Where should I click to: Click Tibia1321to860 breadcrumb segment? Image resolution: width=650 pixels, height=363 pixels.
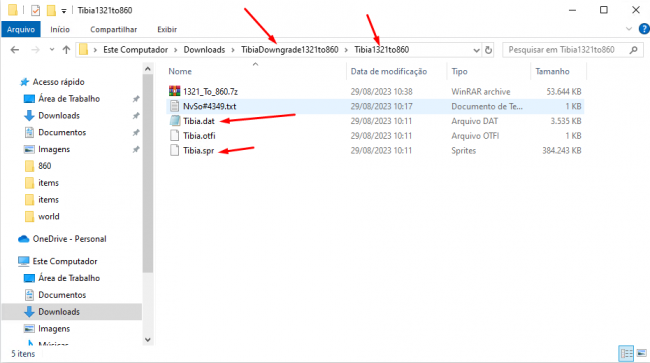click(381, 50)
